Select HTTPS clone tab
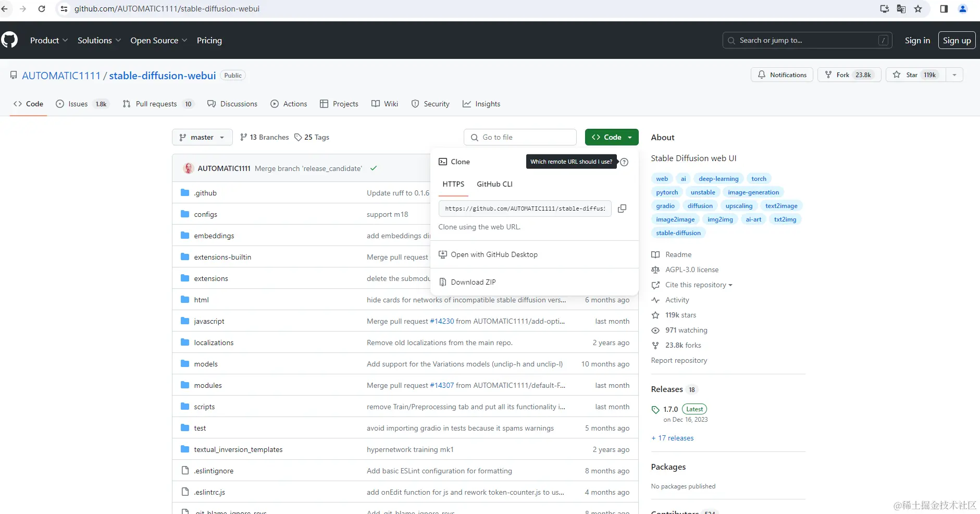 [x=453, y=184]
